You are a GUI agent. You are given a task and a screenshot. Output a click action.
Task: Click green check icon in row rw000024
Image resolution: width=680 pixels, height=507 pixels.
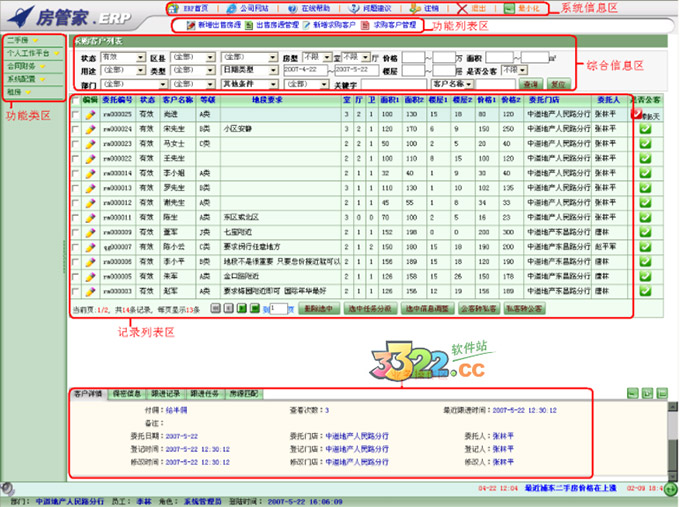[x=645, y=129]
